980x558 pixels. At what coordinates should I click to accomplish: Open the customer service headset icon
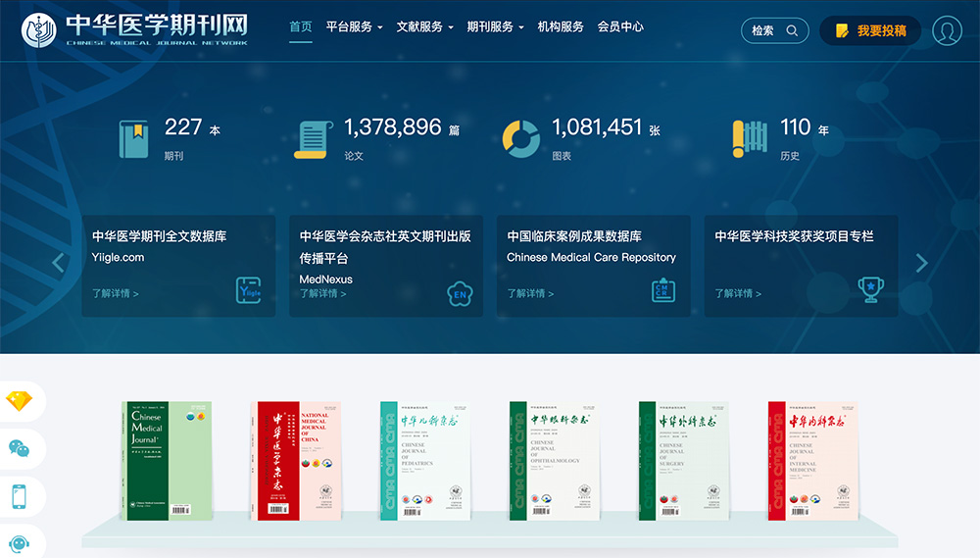point(19,544)
